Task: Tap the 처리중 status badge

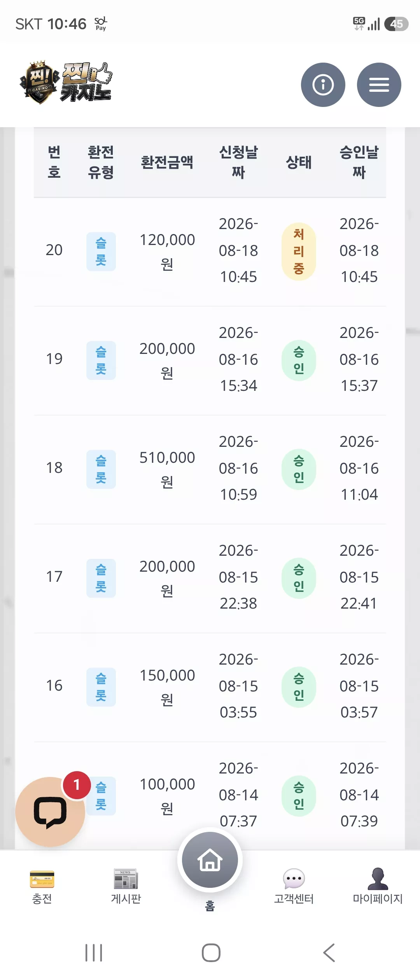Action: click(299, 252)
